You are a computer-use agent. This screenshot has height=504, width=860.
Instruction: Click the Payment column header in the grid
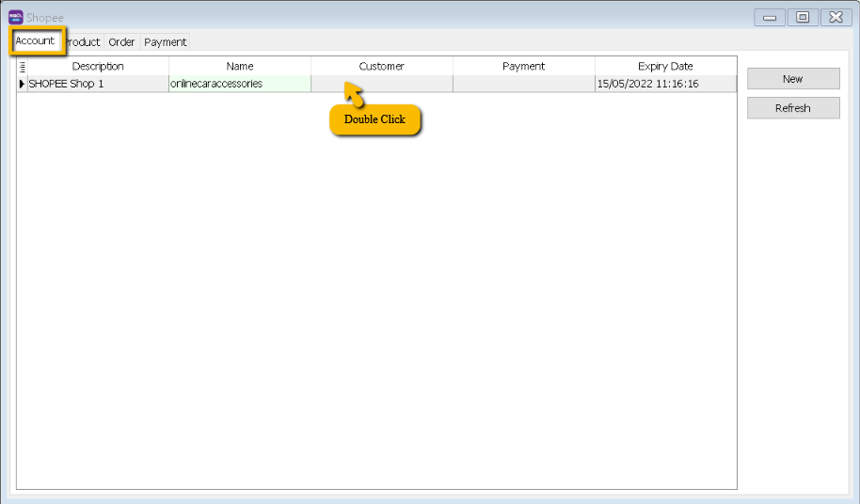click(523, 67)
